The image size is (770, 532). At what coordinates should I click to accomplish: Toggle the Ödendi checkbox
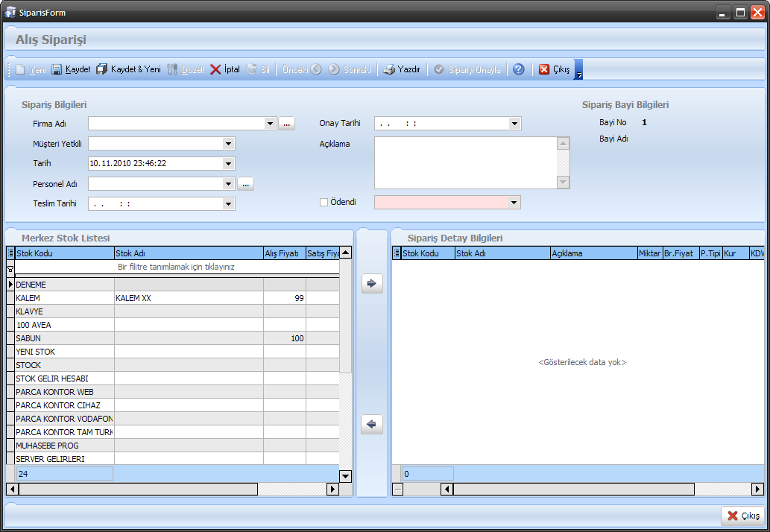(x=324, y=202)
